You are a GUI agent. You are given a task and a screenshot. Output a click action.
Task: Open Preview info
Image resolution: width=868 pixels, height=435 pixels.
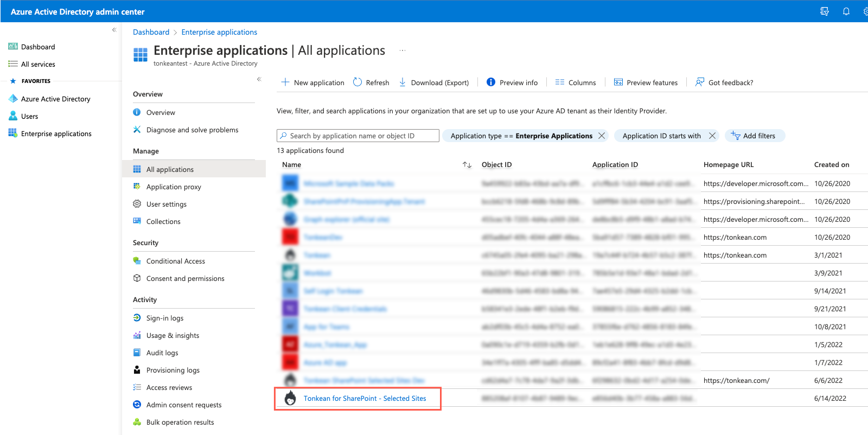tap(512, 82)
